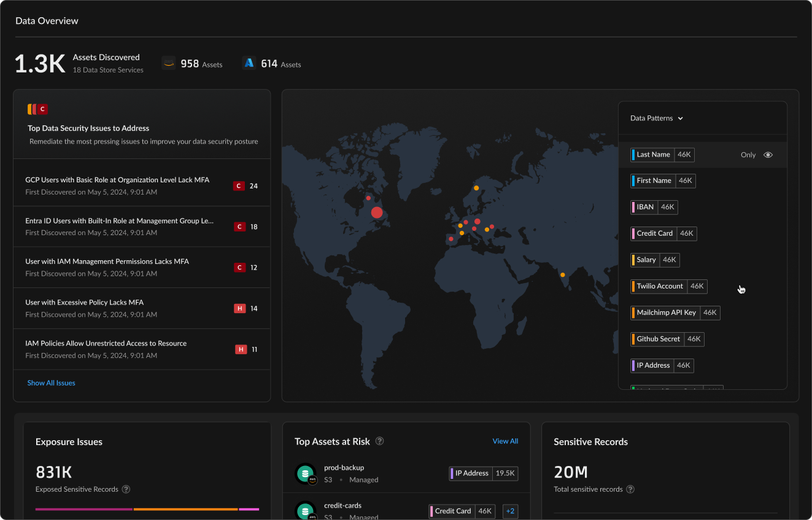812x520 pixels.
Task: Select the Credit Card 46K tag in Data Patterns
Action: click(x=663, y=233)
